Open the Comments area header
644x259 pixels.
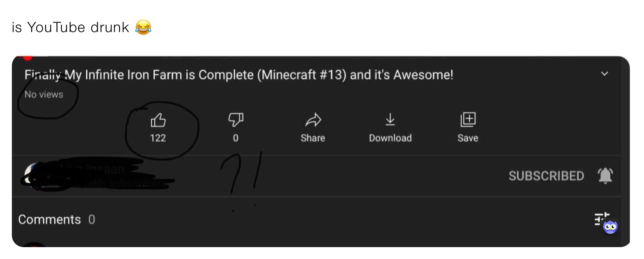point(56,219)
